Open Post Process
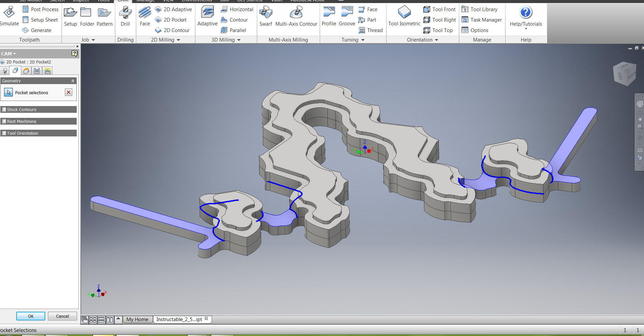 click(x=40, y=9)
